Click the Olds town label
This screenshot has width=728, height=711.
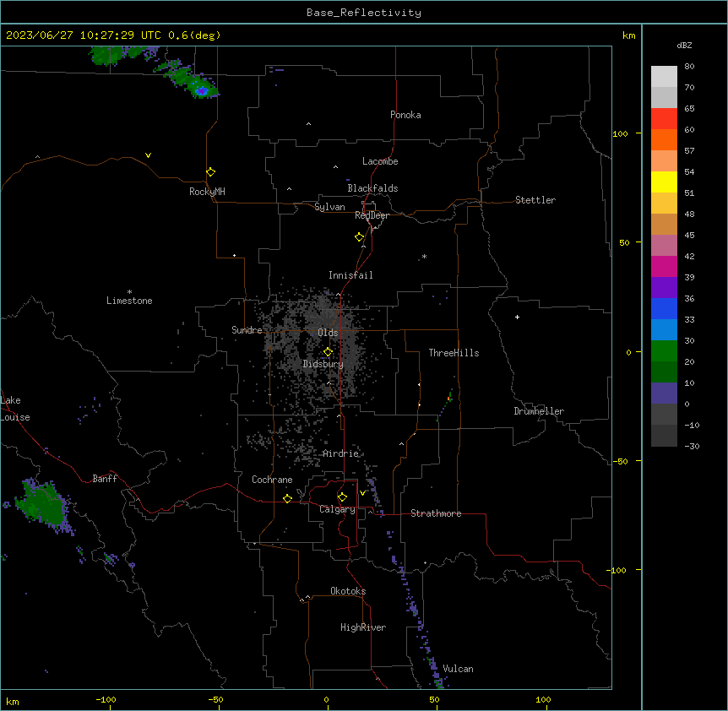(328, 333)
